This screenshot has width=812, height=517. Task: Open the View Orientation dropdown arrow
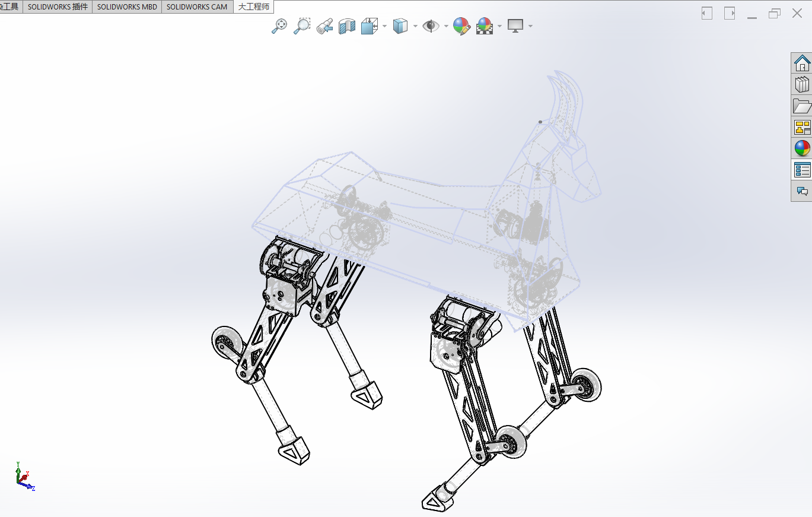[385, 26]
